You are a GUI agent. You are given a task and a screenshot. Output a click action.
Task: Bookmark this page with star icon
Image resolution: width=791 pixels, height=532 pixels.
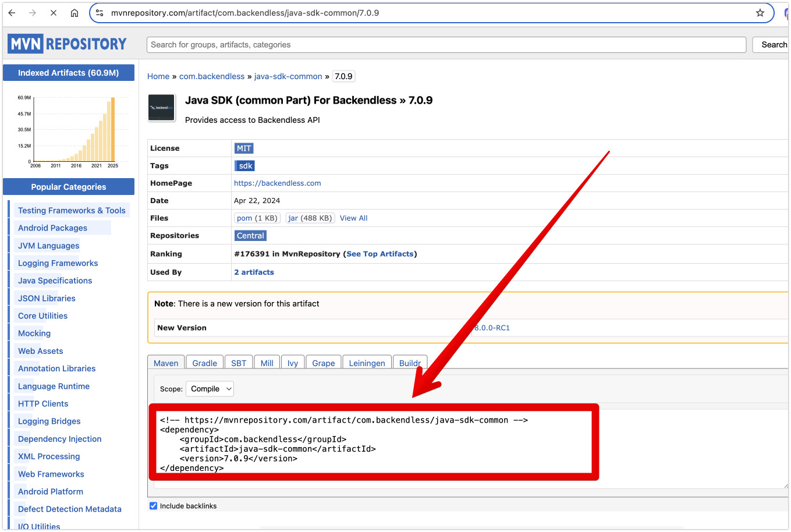tap(760, 13)
